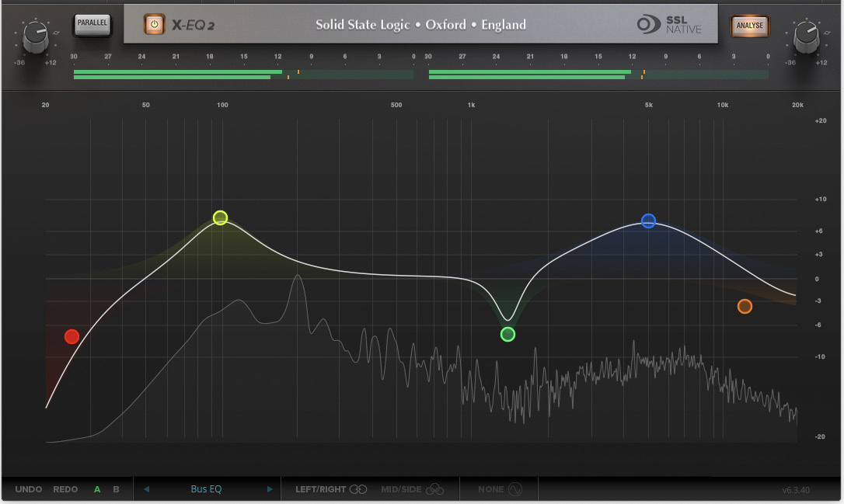Click the previous preset arrow
Viewport: 844px width, 504px height.
tap(145, 488)
